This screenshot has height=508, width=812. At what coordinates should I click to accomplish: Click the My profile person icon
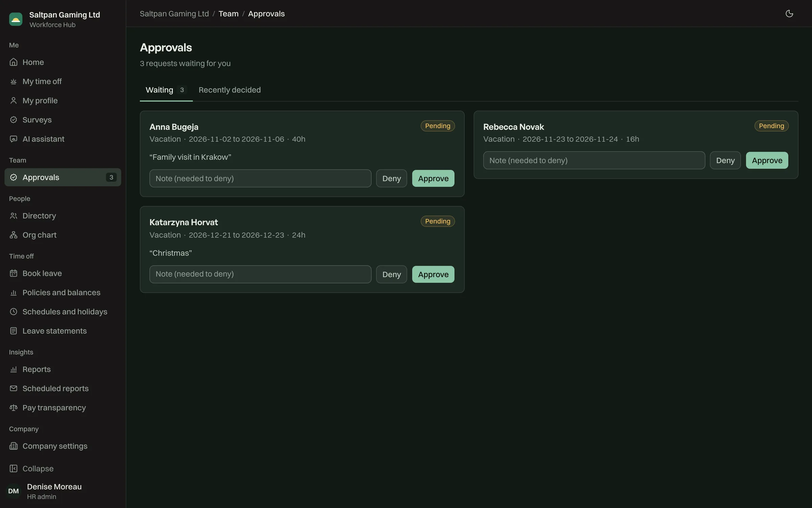(14, 101)
